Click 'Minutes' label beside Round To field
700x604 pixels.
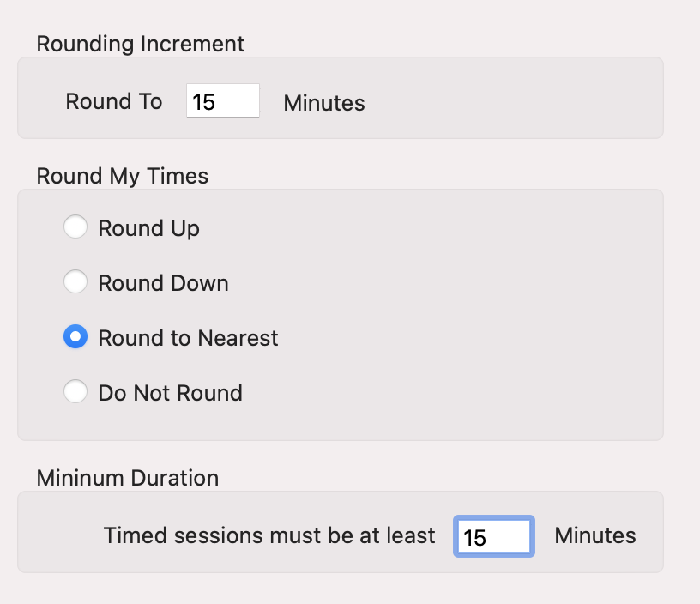coord(323,104)
